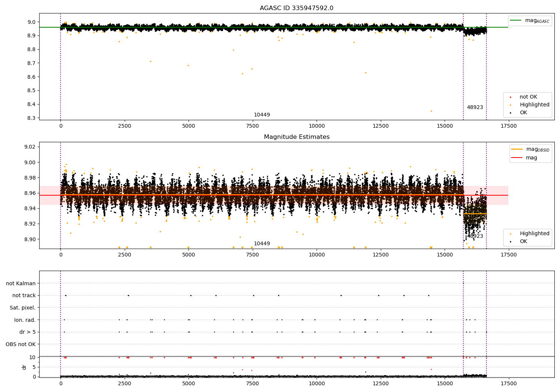The width and height of the screenshot is (560, 392).
Task: Select the 'not track' row label
Action: pyautogui.click(x=24, y=295)
